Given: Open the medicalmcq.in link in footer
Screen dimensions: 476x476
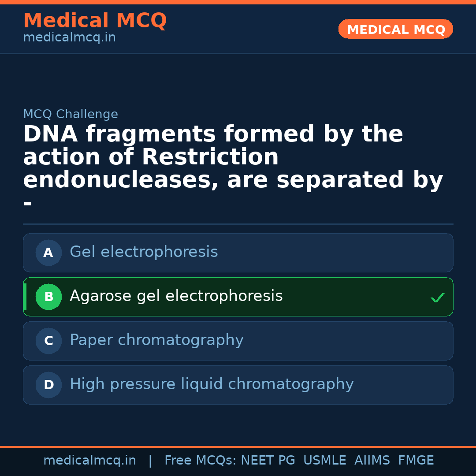Looking at the screenshot, I should point(89,461).
